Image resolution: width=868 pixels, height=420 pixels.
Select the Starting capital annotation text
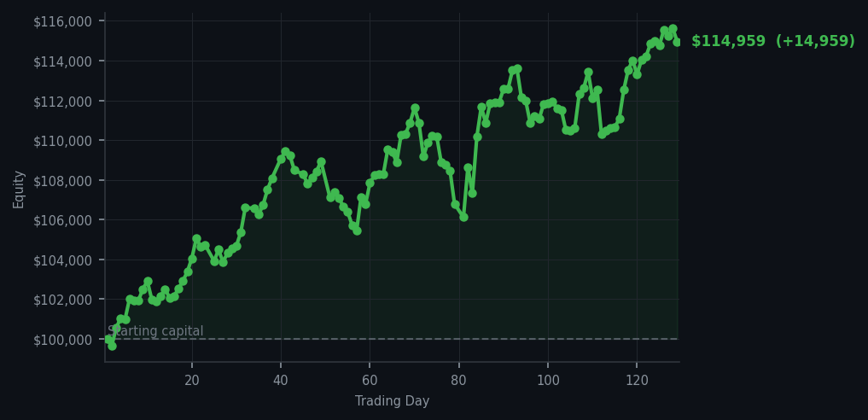[155, 331]
